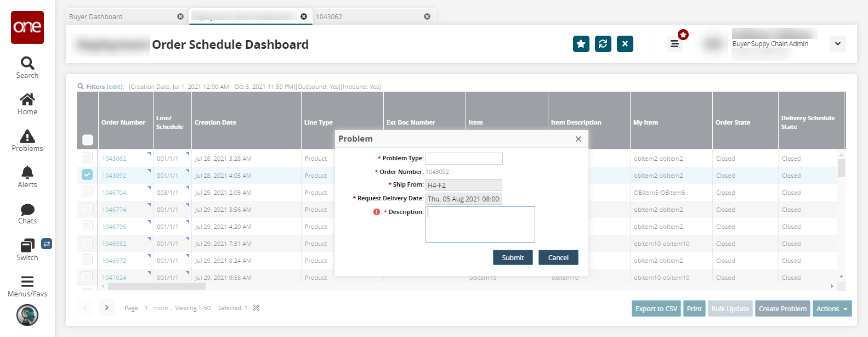Click the Print button
This screenshot has width=868, height=337.
pos(694,309)
